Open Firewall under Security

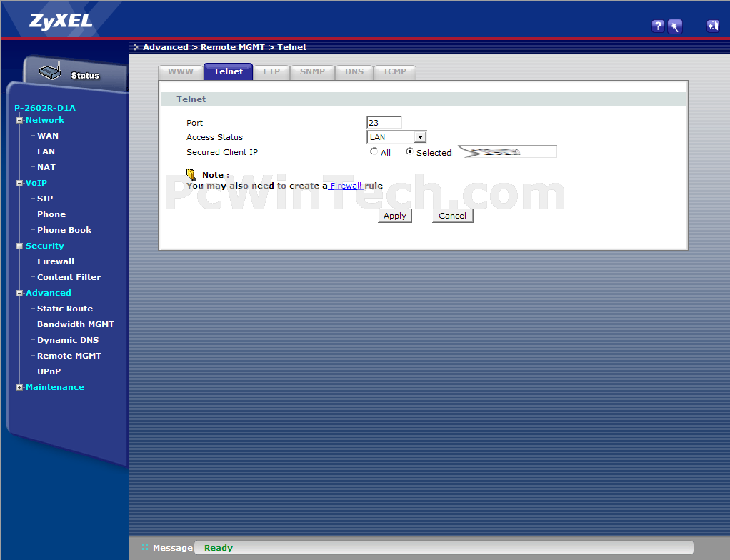coord(56,261)
